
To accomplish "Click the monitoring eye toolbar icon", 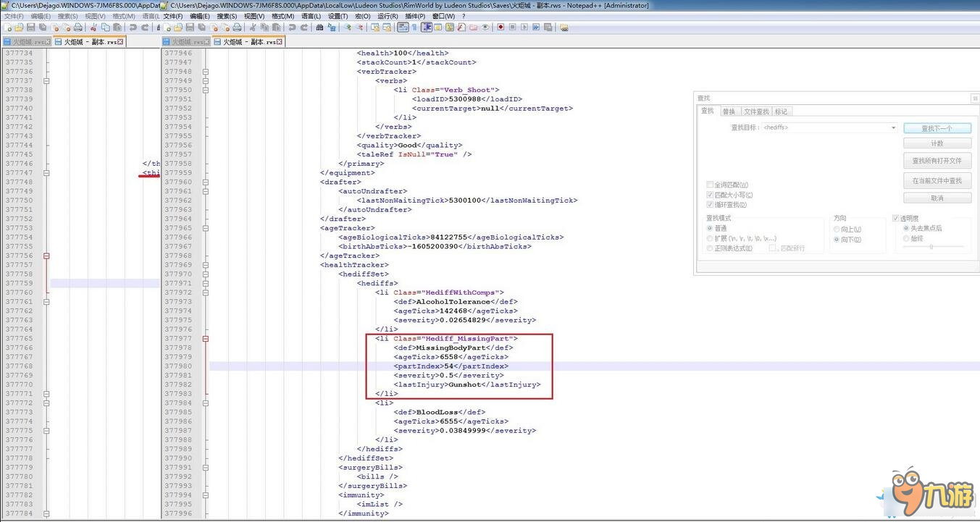I will tap(485, 28).
